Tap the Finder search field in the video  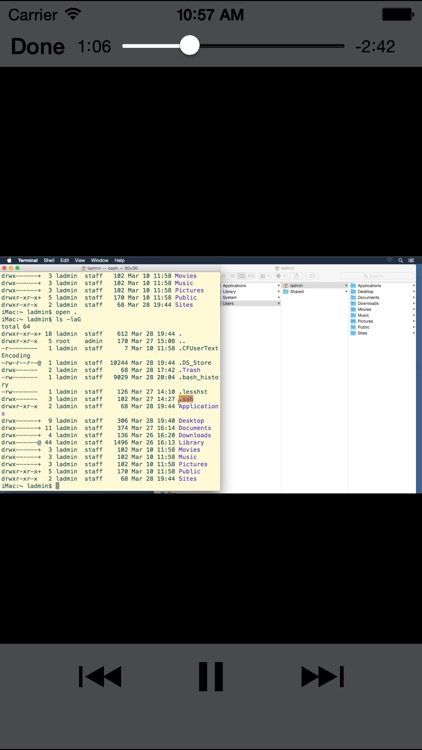(x=377, y=276)
